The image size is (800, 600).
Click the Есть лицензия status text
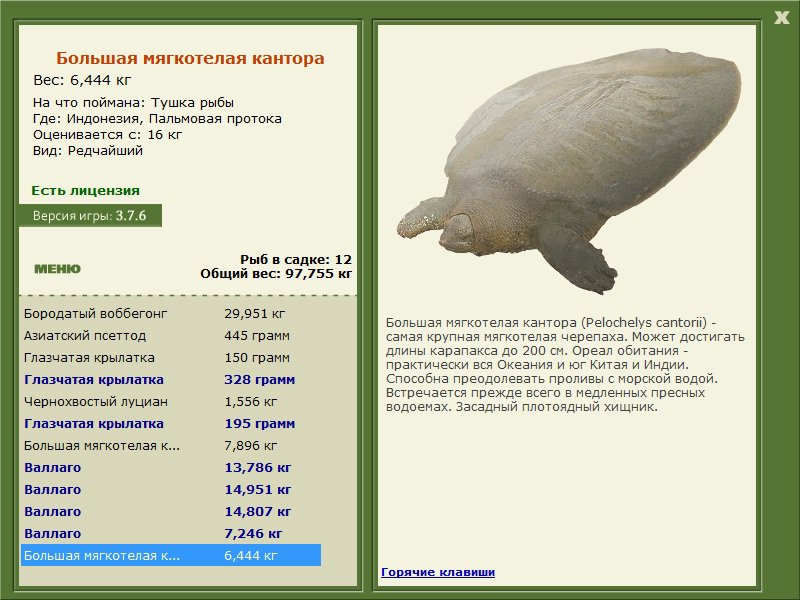tap(85, 190)
